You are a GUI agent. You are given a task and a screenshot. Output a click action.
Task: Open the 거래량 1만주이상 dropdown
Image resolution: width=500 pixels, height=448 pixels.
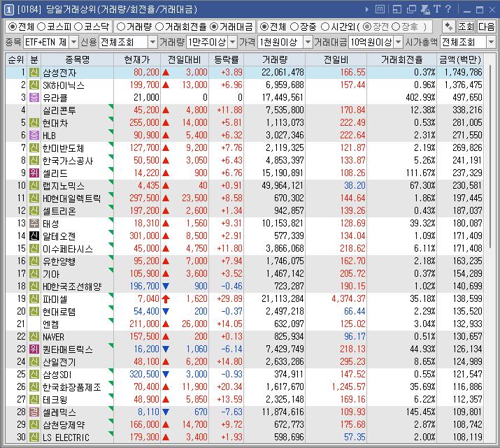tap(233, 42)
